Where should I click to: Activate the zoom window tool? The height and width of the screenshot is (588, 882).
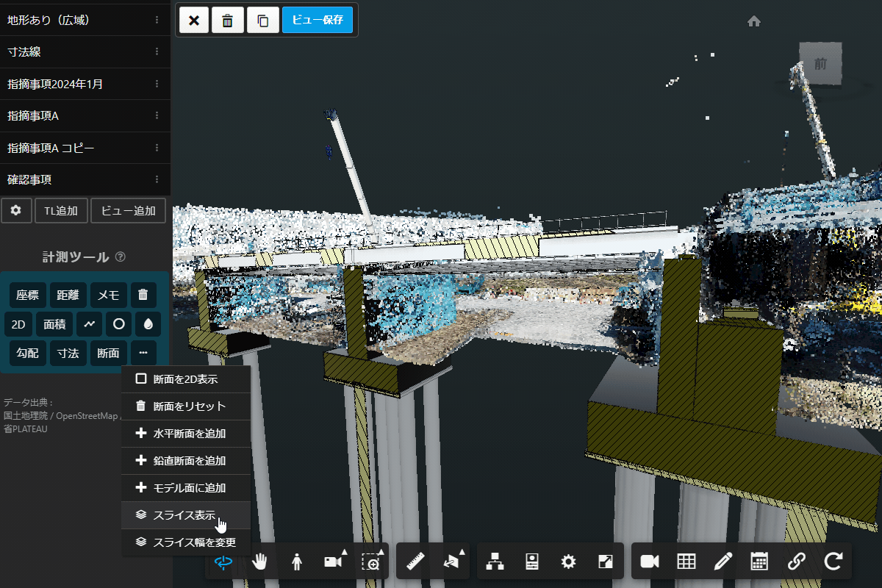pyautogui.click(x=371, y=562)
